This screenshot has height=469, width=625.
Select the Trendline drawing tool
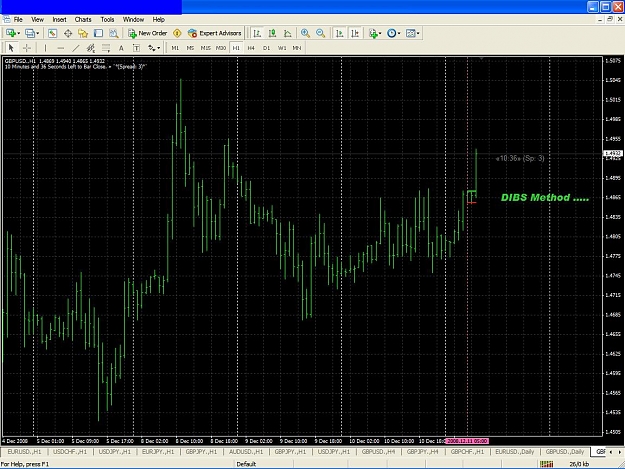click(x=76, y=48)
